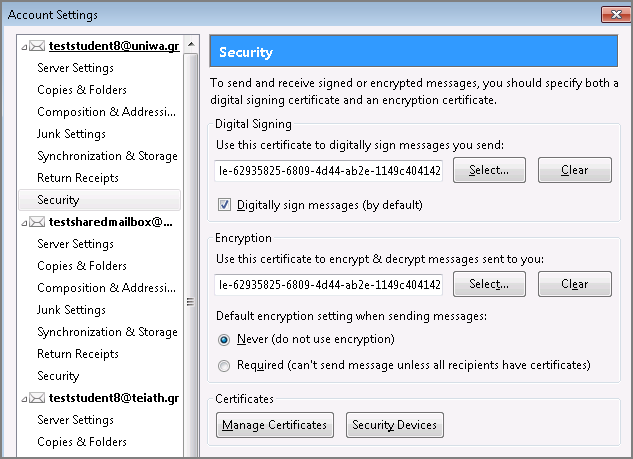The width and height of the screenshot is (633, 459).
Task: Clear the digital signing certificate
Action: point(574,170)
